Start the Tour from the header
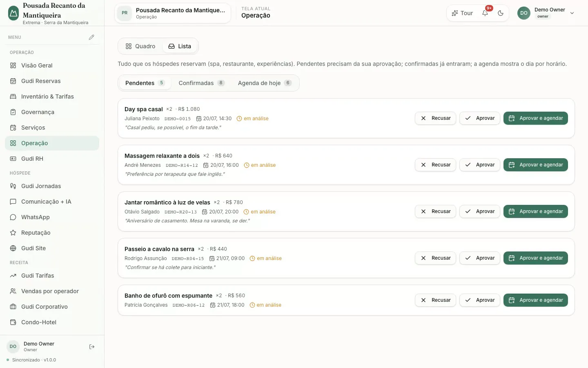This screenshot has width=588, height=368. click(462, 13)
